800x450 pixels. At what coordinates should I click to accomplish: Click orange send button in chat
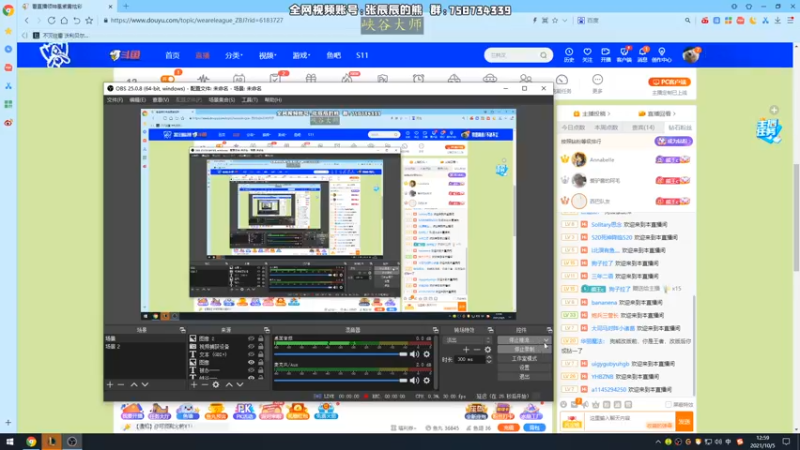tap(684, 421)
